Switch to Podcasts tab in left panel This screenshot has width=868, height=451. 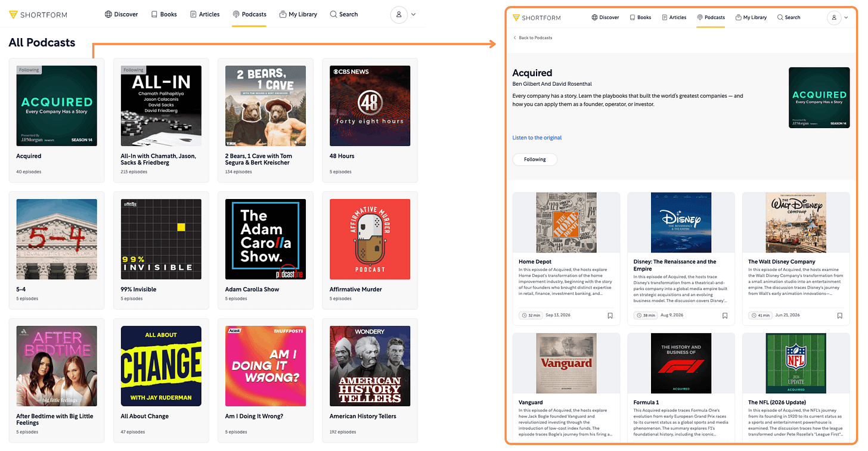click(250, 14)
